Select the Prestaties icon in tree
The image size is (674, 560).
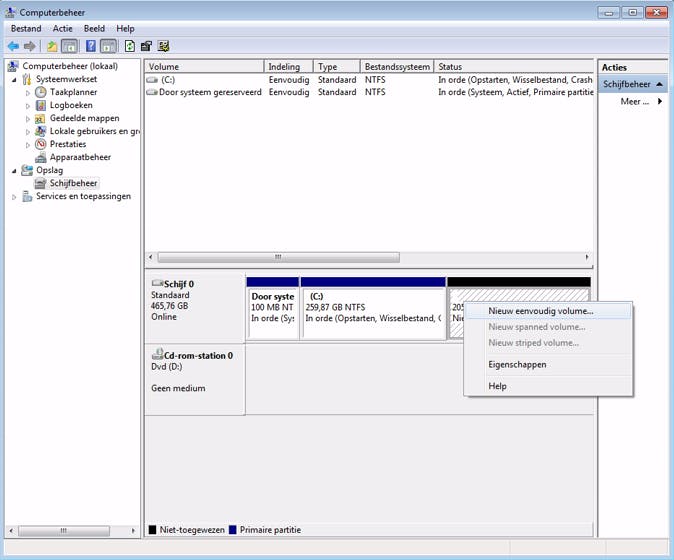pos(41,144)
